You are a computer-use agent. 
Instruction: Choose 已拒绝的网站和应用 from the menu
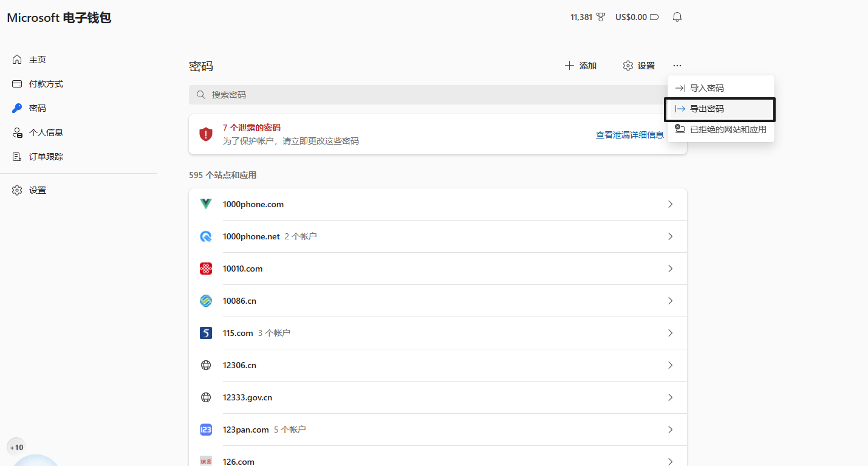pyautogui.click(x=720, y=129)
